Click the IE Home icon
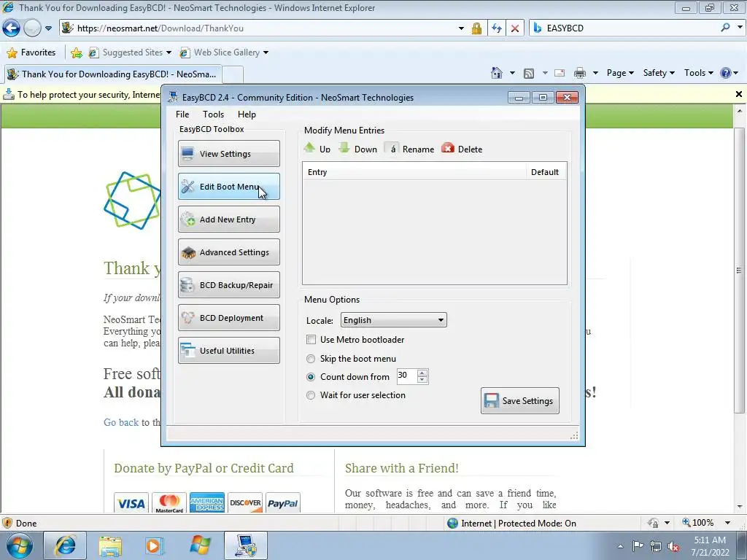Image resolution: width=747 pixels, height=560 pixels. (x=497, y=73)
